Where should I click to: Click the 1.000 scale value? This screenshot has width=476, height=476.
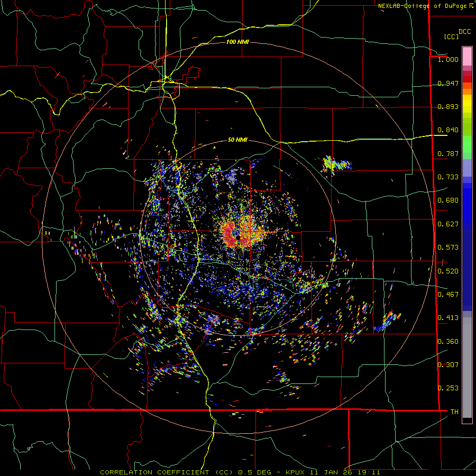[x=448, y=59]
